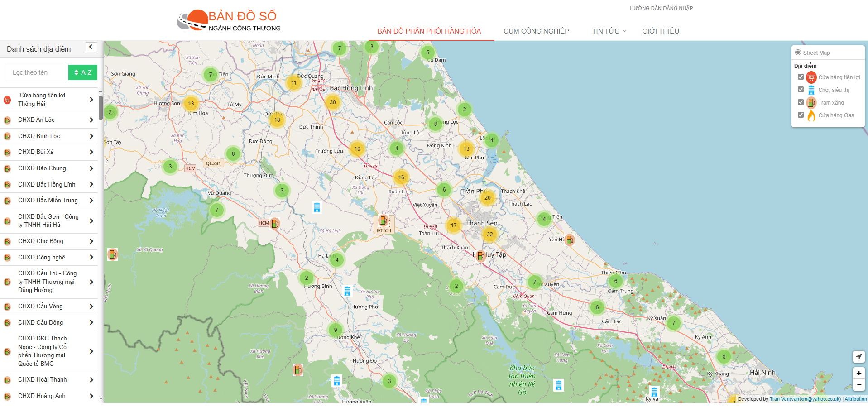Click the gas station marker near Yên Hòa
Viewport: 868px width, 412px height.
click(570, 240)
